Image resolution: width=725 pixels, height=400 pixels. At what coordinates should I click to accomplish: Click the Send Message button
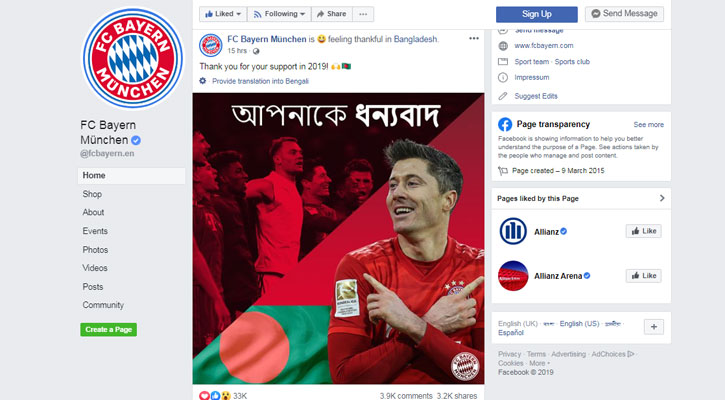click(624, 14)
